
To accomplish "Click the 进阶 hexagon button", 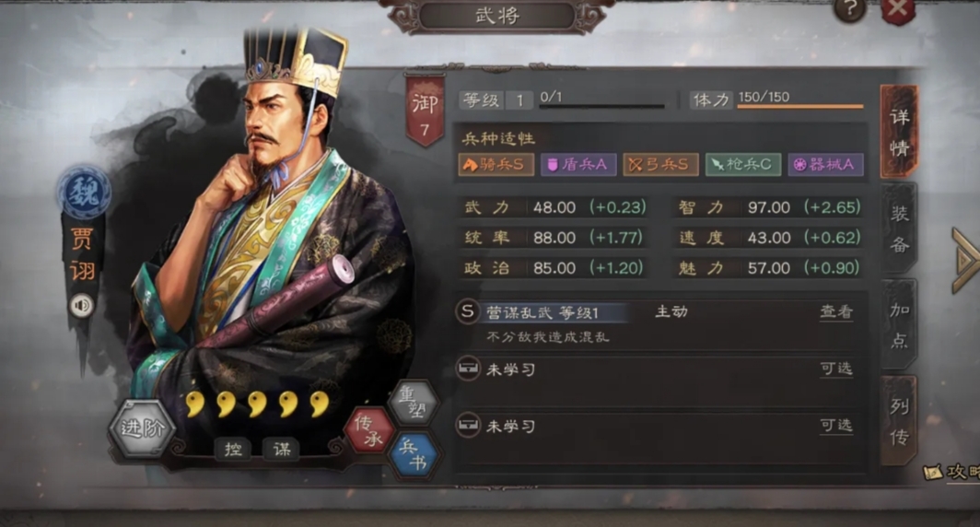I will tap(142, 428).
